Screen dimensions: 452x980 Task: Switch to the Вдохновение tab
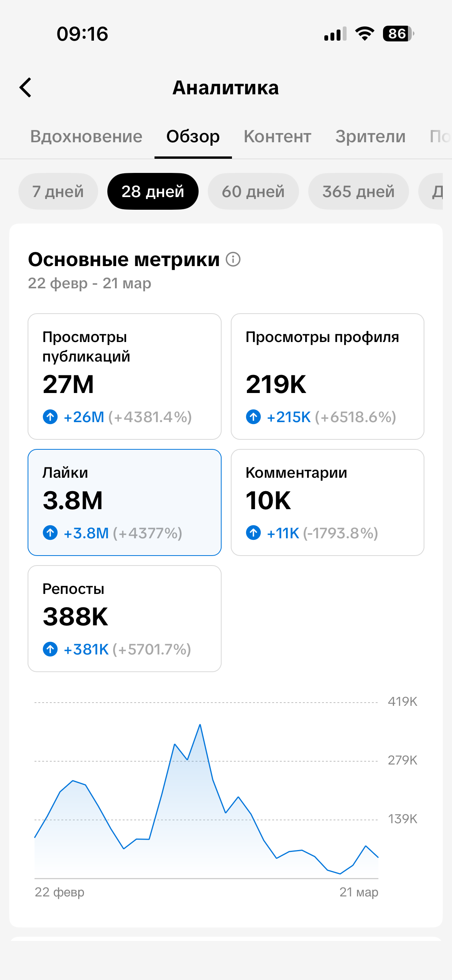(86, 136)
